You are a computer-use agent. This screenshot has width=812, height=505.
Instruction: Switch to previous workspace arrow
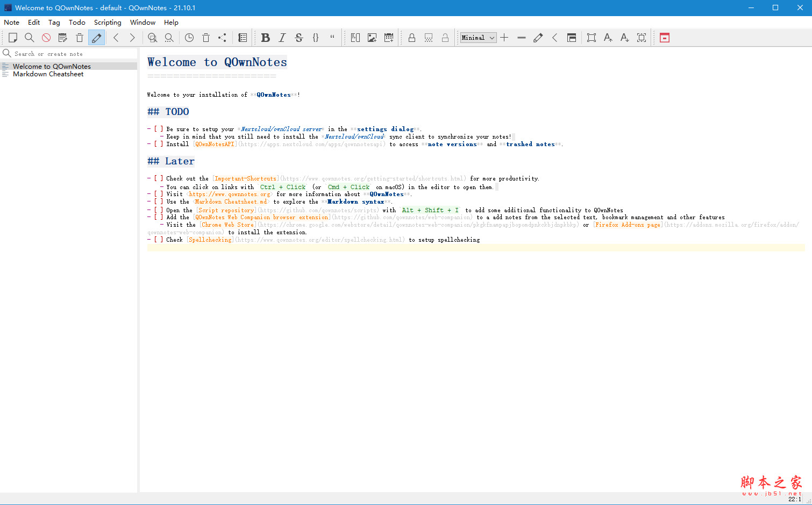coord(555,38)
